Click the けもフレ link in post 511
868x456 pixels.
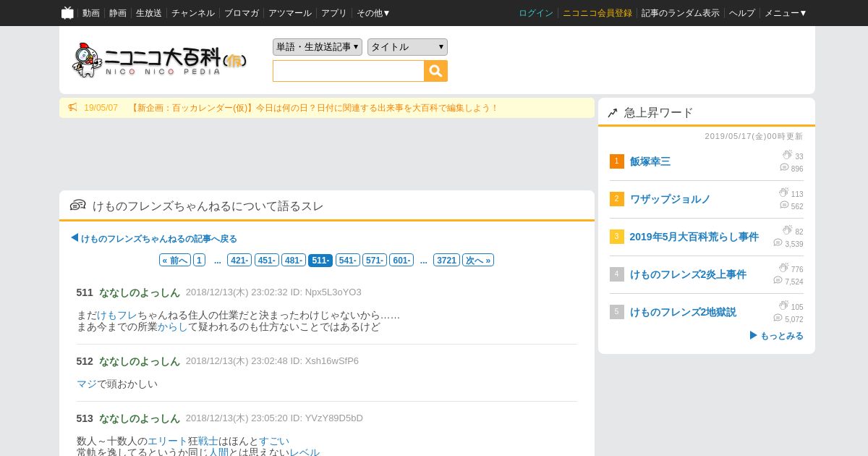click(117, 315)
